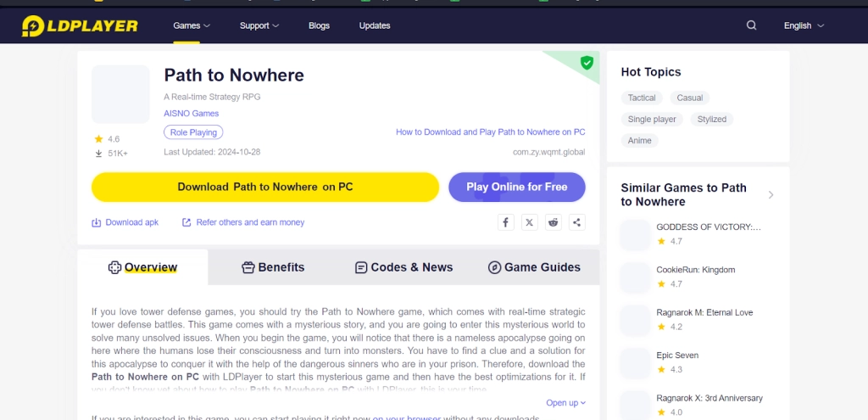Open How to Download and Play link
The width and height of the screenshot is (868, 420).
(491, 132)
